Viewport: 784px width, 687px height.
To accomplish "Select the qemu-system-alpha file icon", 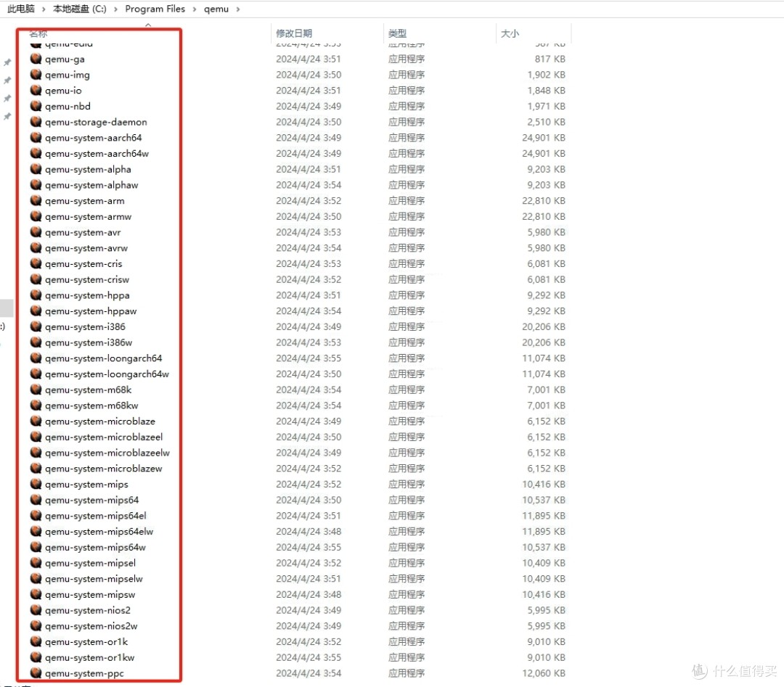I will [x=36, y=169].
